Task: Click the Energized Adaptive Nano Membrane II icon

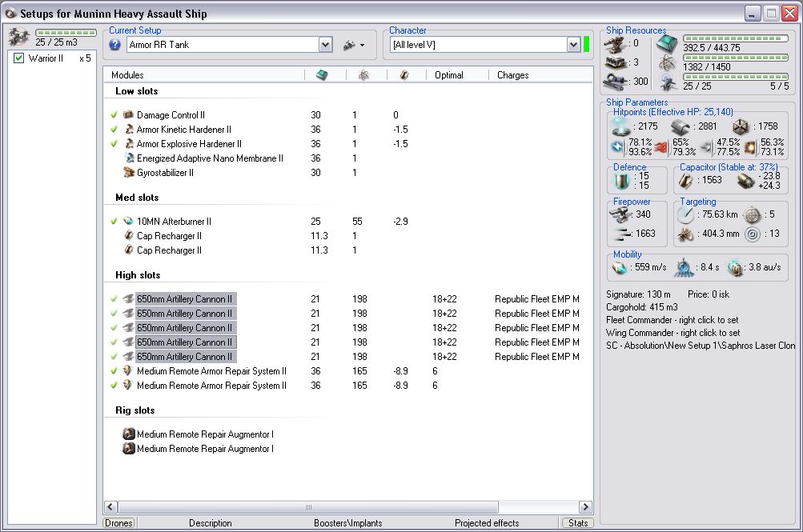Action: (129, 158)
